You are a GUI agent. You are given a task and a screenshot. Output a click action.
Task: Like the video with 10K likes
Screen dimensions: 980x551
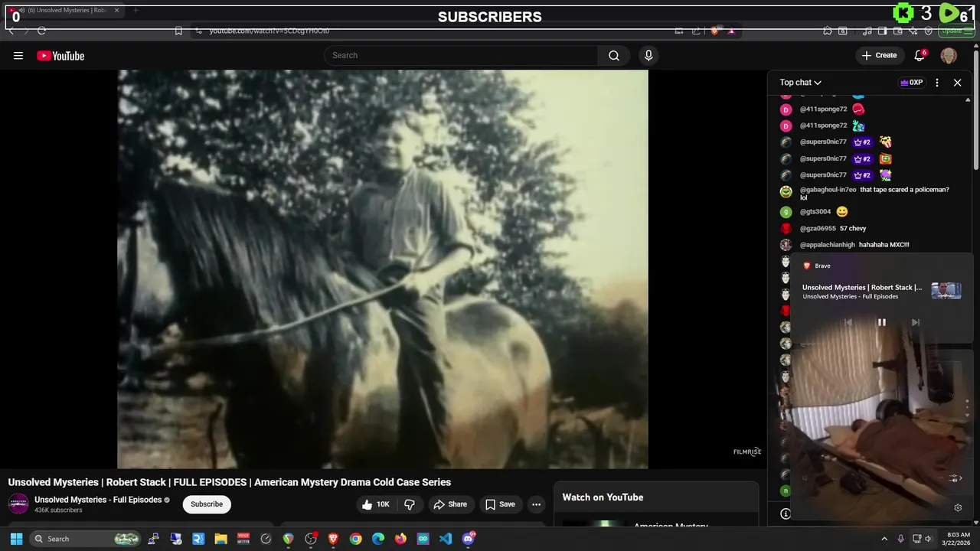[x=376, y=504]
